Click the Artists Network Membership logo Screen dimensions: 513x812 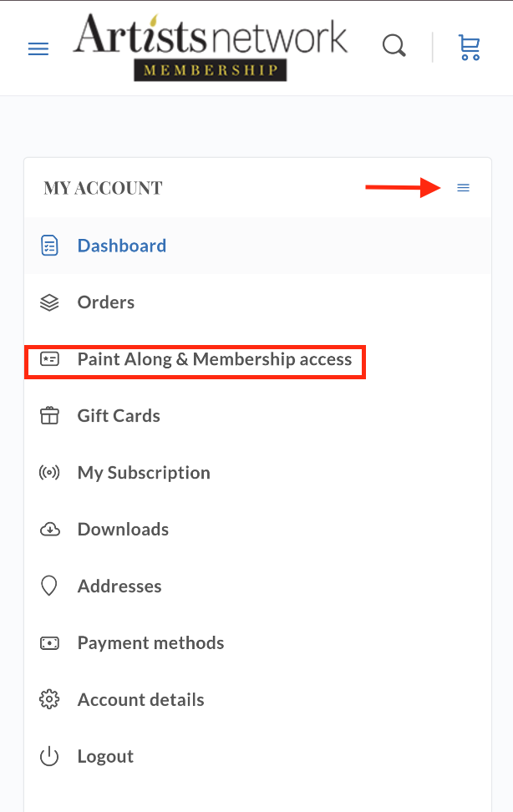[x=211, y=47]
